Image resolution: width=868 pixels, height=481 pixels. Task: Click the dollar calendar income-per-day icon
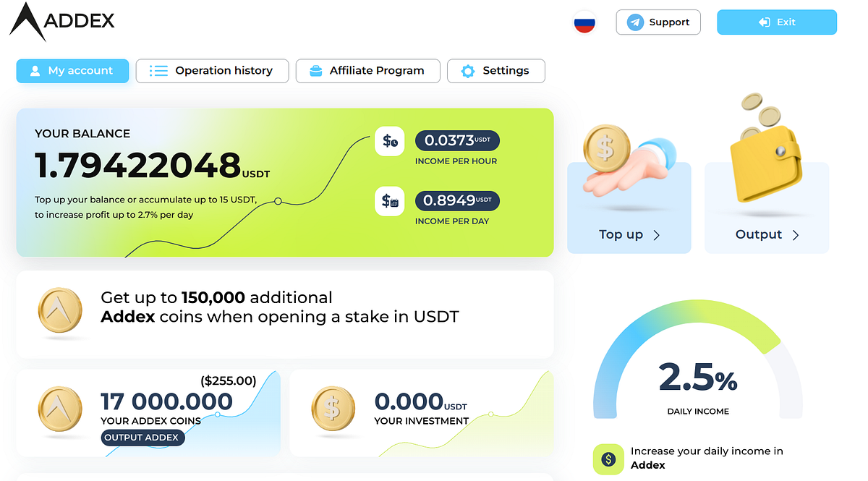tap(389, 201)
